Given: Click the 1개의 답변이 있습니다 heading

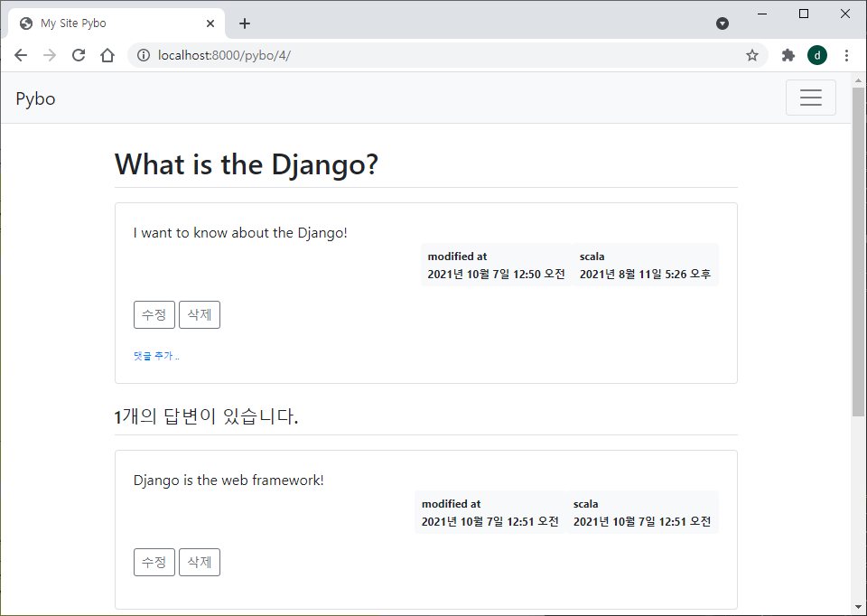Looking at the screenshot, I should tap(206, 416).
